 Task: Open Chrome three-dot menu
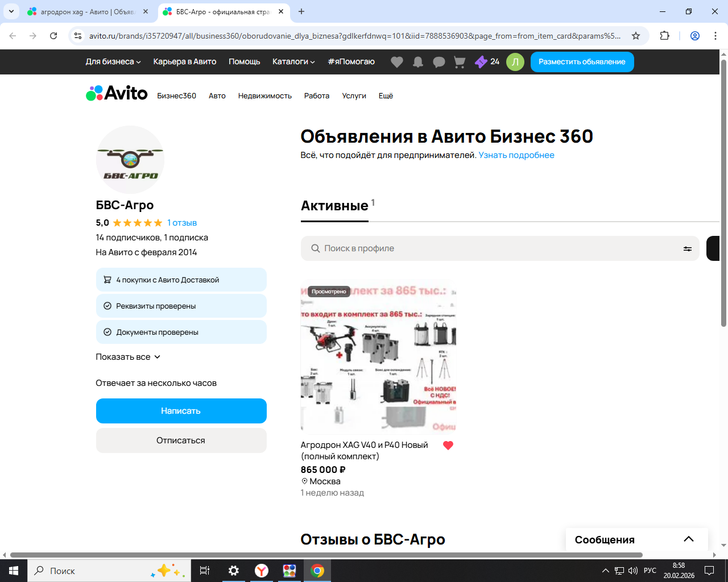click(715, 36)
